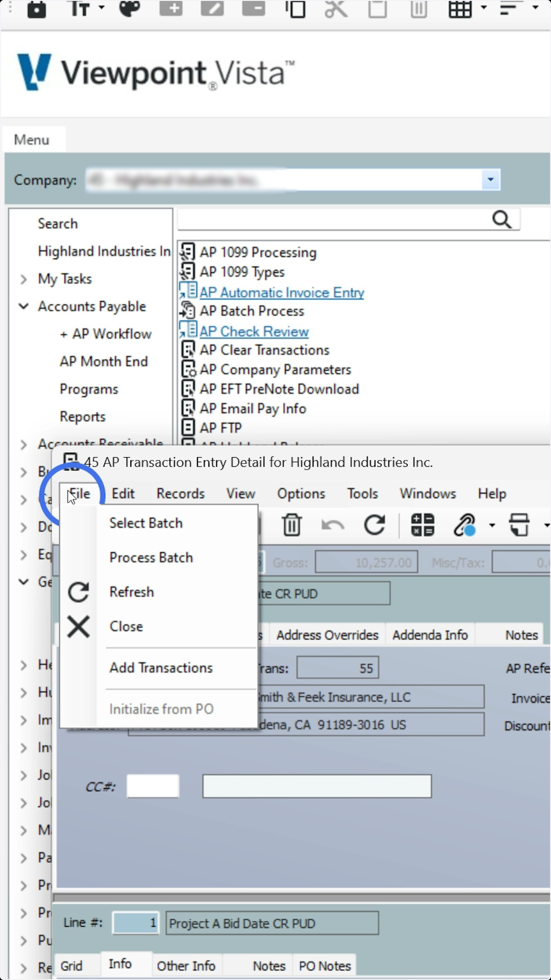The image size is (551, 980).
Task: Select AP Month End in tree
Action: (x=104, y=362)
